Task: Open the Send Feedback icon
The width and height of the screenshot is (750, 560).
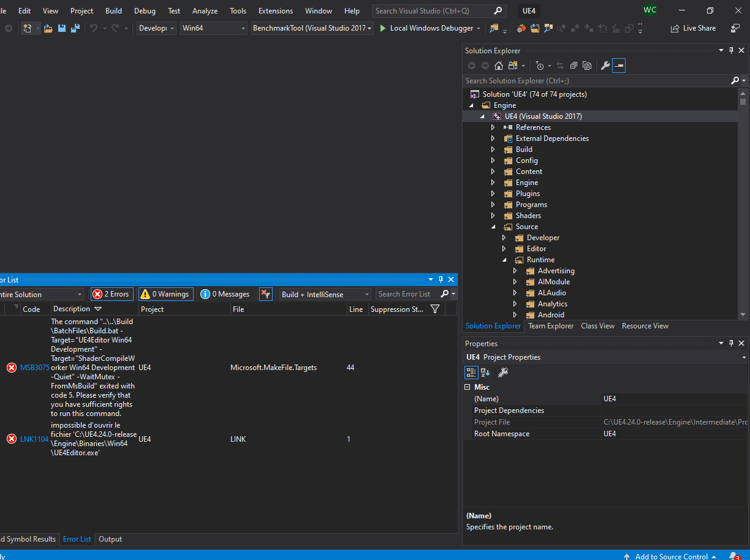Action: point(735,28)
